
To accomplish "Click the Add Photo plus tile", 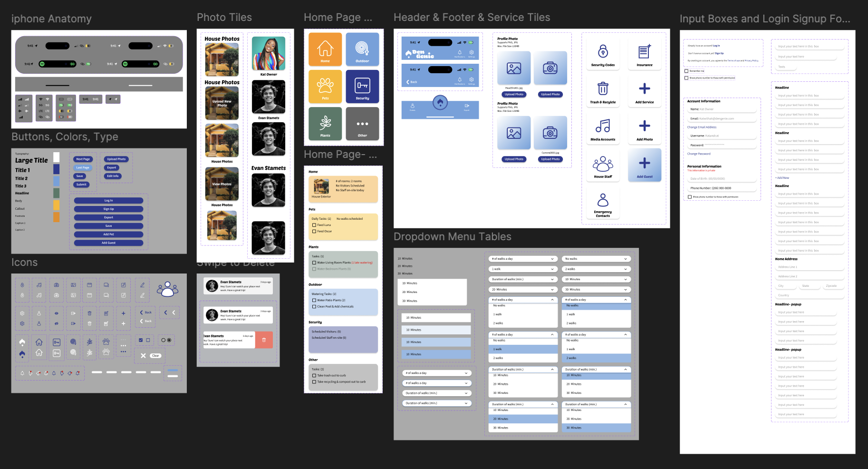I will (x=645, y=128).
